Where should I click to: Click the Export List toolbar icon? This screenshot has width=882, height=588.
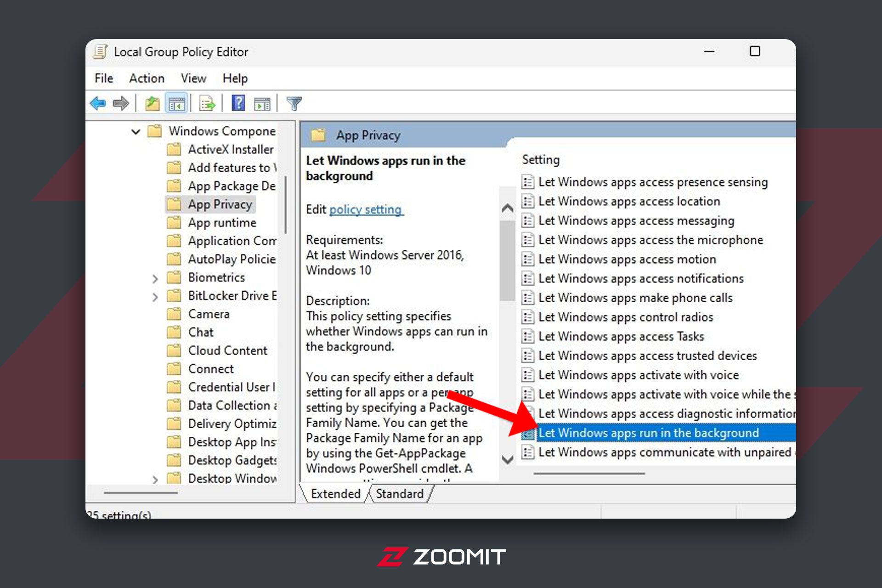click(x=207, y=103)
